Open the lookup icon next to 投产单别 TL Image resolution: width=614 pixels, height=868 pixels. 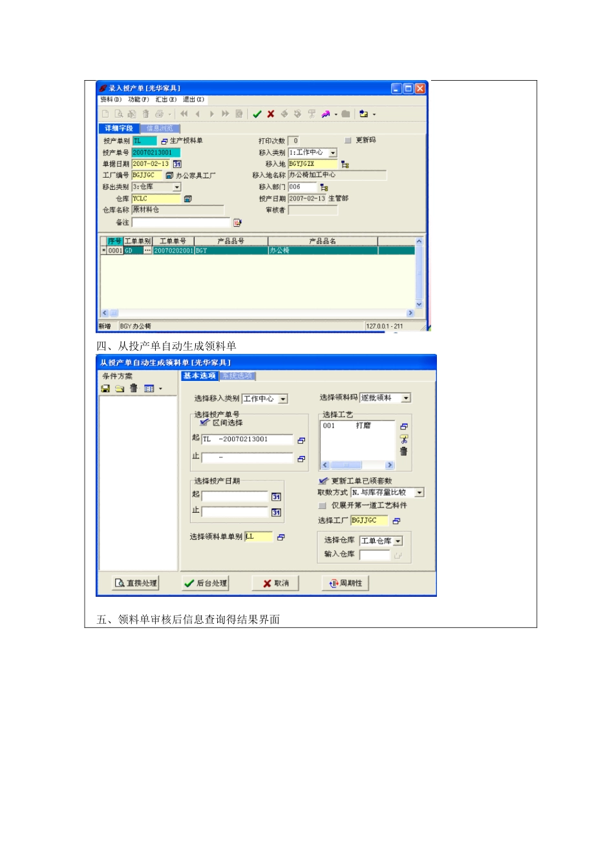pos(164,141)
